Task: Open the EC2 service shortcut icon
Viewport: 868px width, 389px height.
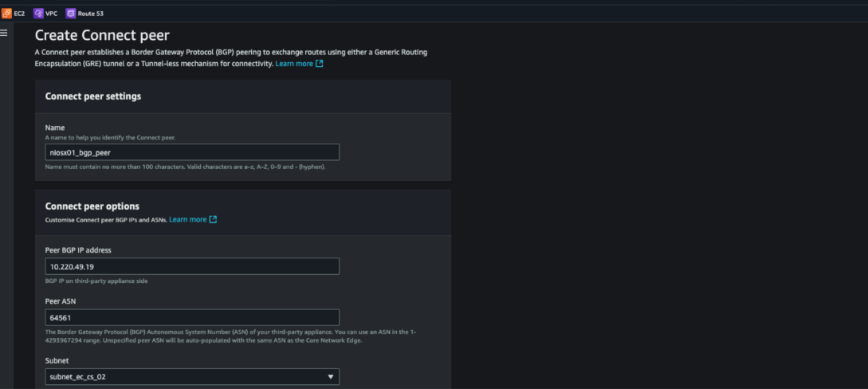Action: [6, 14]
